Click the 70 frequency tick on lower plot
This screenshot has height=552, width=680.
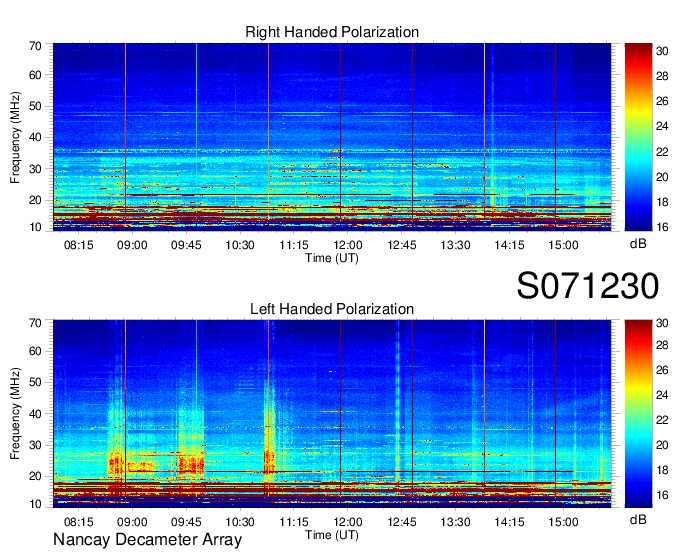(x=35, y=323)
